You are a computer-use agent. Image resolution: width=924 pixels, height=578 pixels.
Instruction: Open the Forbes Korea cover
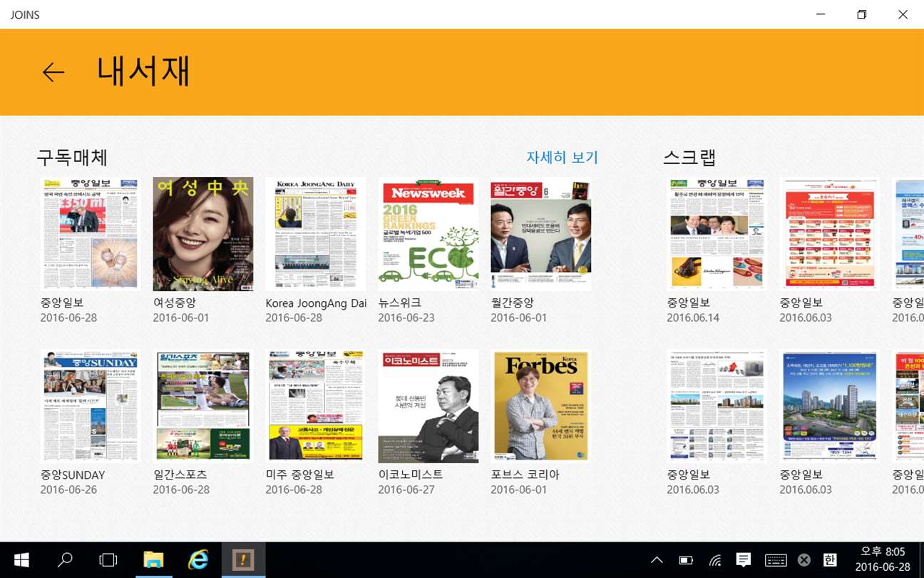click(x=540, y=406)
